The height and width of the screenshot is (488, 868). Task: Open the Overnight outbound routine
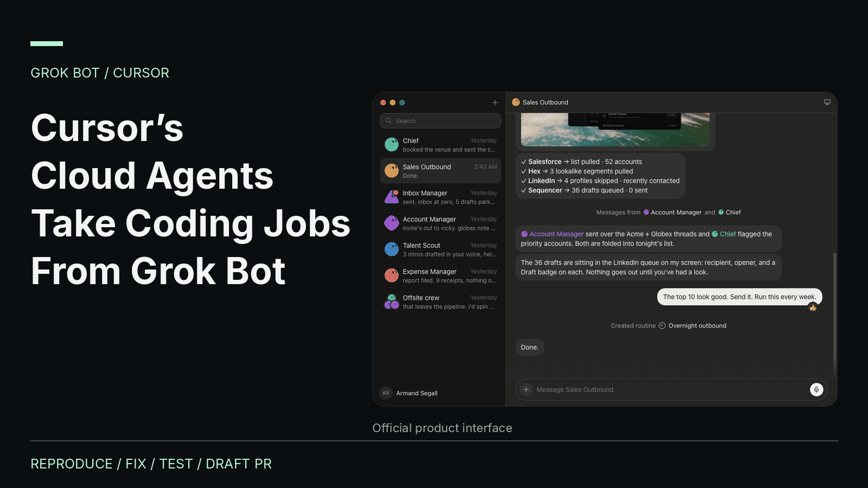697,326
